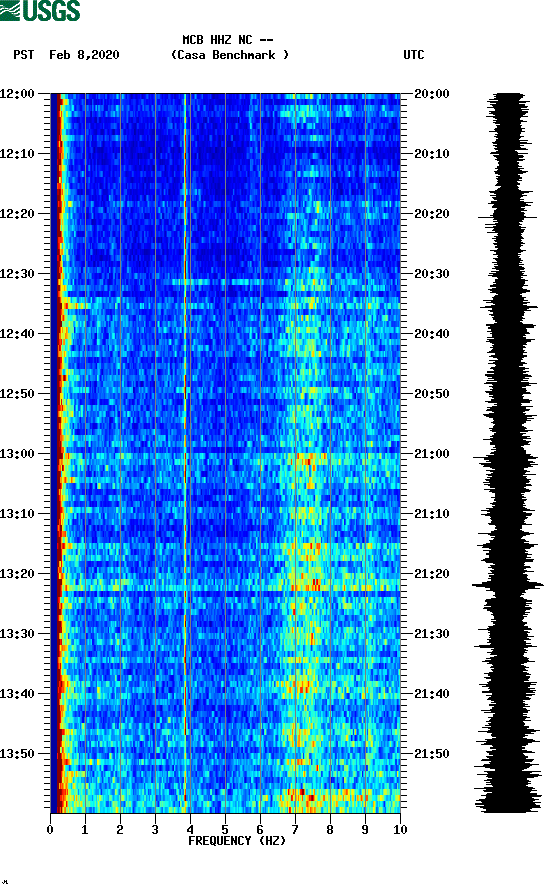The height and width of the screenshot is (893, 552).
Task: Select the station title 'MCB HHZ NC --'
Action: coord(228,40)
